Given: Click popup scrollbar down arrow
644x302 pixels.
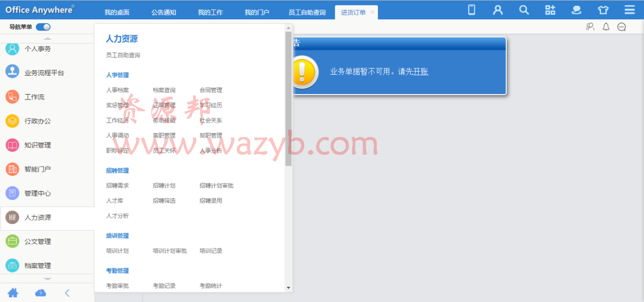Looking at the screenshot, I should click(x=289, y=288).
